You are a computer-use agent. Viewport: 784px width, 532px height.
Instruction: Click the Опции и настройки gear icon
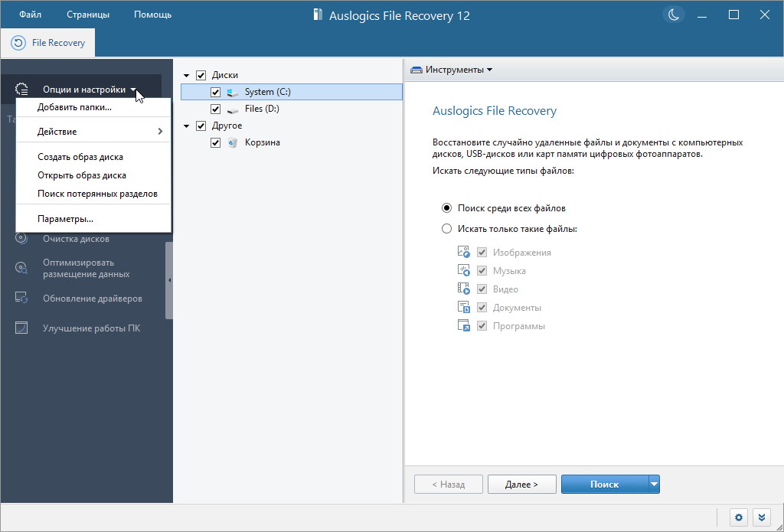tap(21, 90)
